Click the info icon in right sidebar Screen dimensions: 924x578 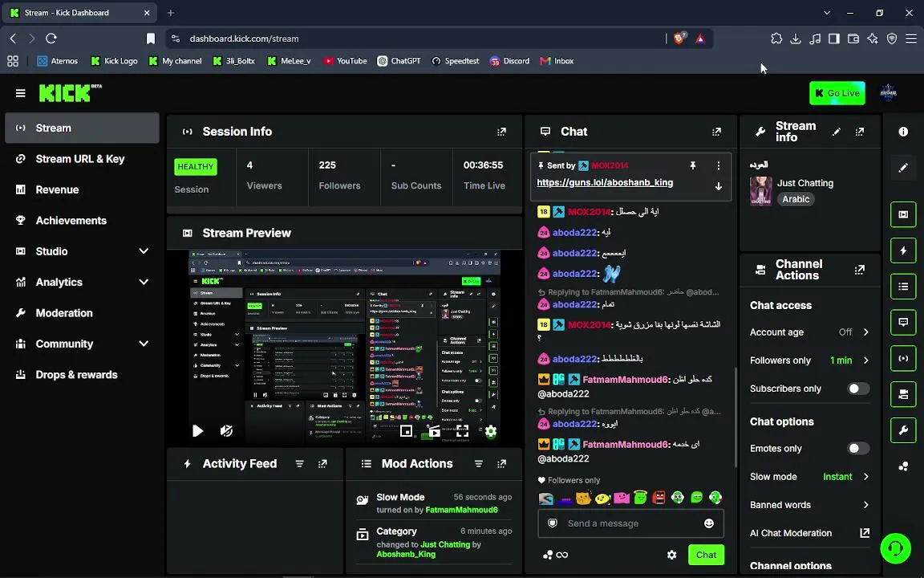tap(903, 132)
